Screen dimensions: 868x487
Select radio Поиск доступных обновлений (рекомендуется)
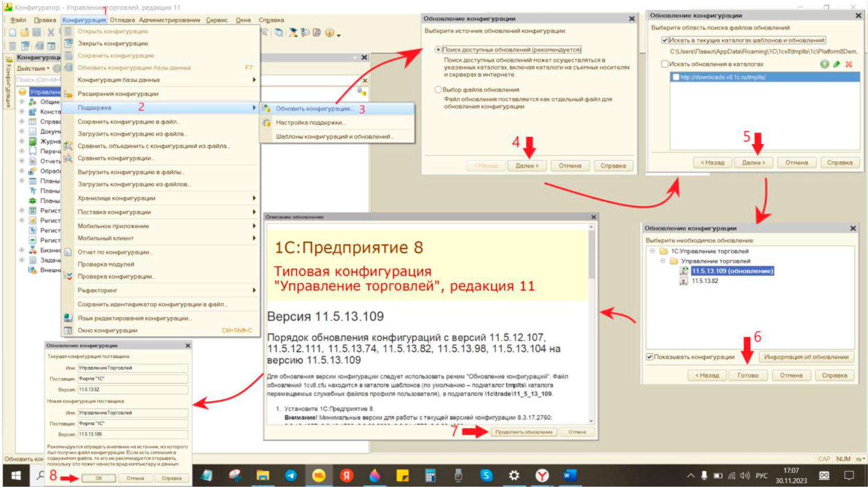coord(438,50)
